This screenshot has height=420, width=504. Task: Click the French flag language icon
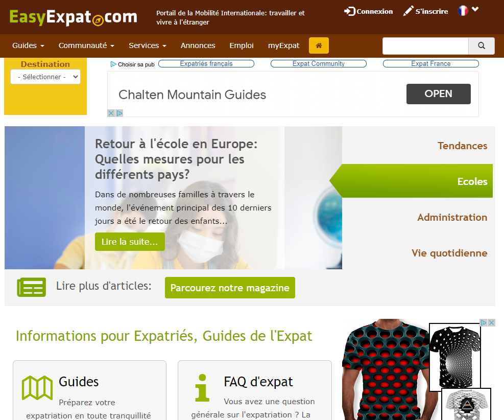click(x=463, y=11)
